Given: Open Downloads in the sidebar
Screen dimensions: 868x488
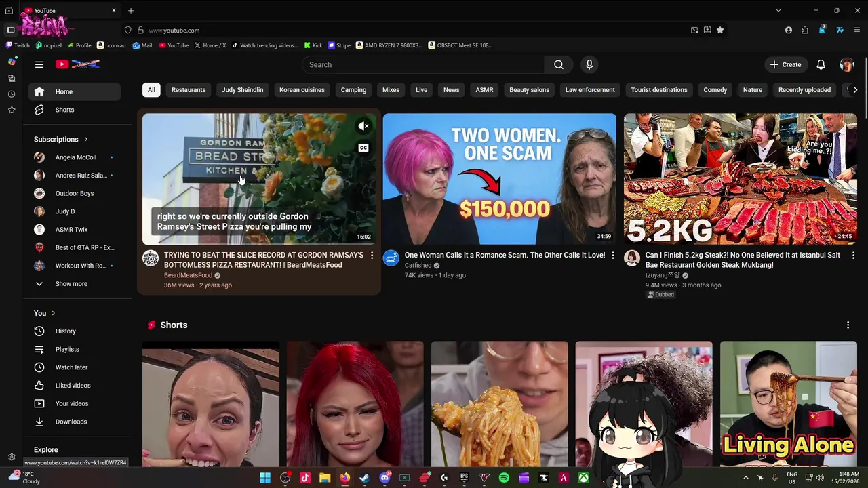Looking at the screenshot, I should coord(75,422).
